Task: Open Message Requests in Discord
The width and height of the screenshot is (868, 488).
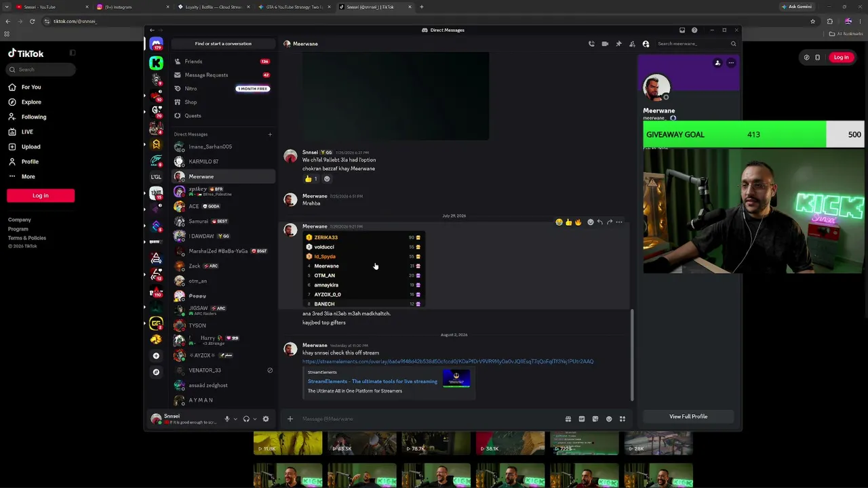Action: (222, 75)
